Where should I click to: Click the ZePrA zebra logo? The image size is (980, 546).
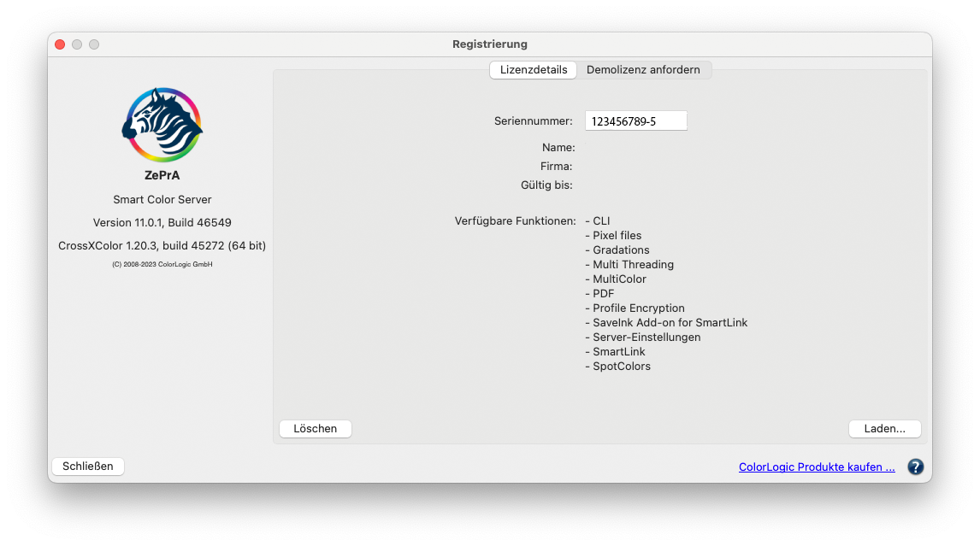162,125
